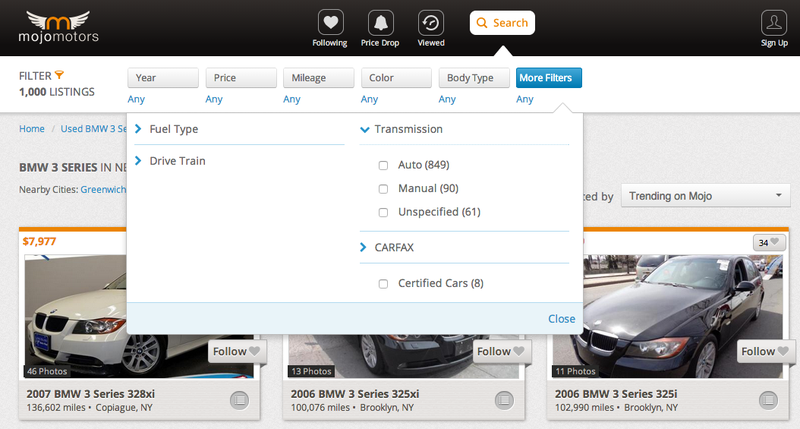
Task: Open the Year filter dropdown
Action: point(163,78)
